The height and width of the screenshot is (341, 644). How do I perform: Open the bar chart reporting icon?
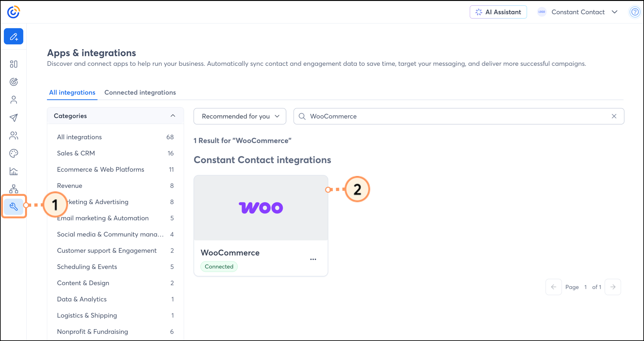[x=13, y=171]
